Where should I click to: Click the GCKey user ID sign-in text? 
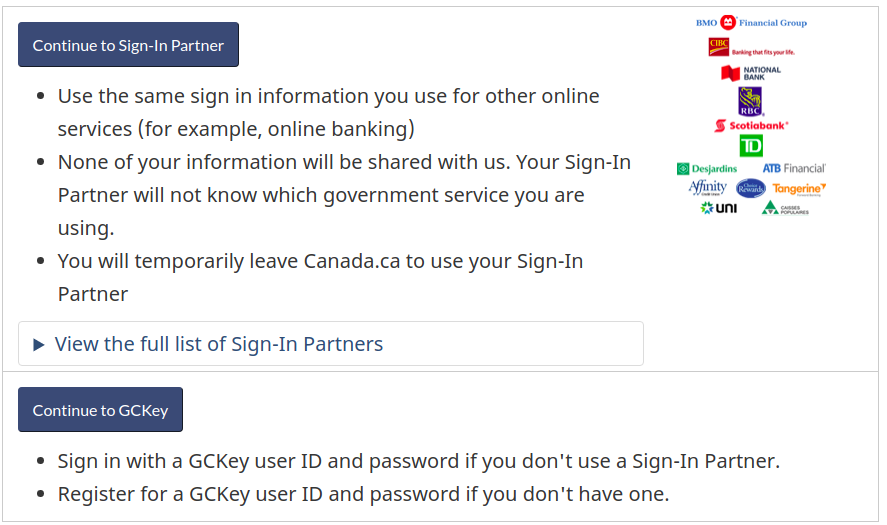pyautogui.click(x=419, y=461)
